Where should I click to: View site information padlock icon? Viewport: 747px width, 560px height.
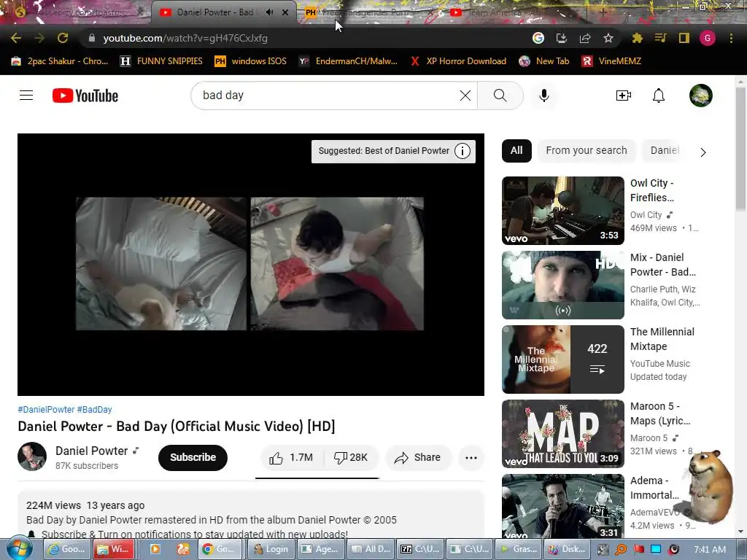tap(92, 38)
